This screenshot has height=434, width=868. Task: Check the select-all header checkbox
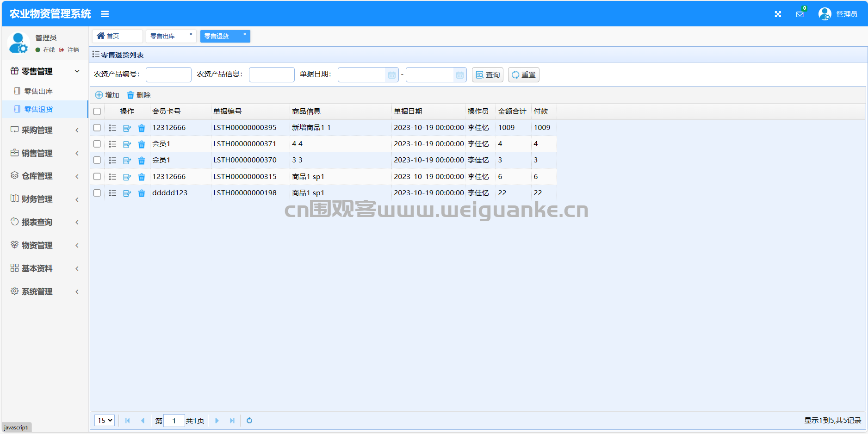click(x=97, y=112)
